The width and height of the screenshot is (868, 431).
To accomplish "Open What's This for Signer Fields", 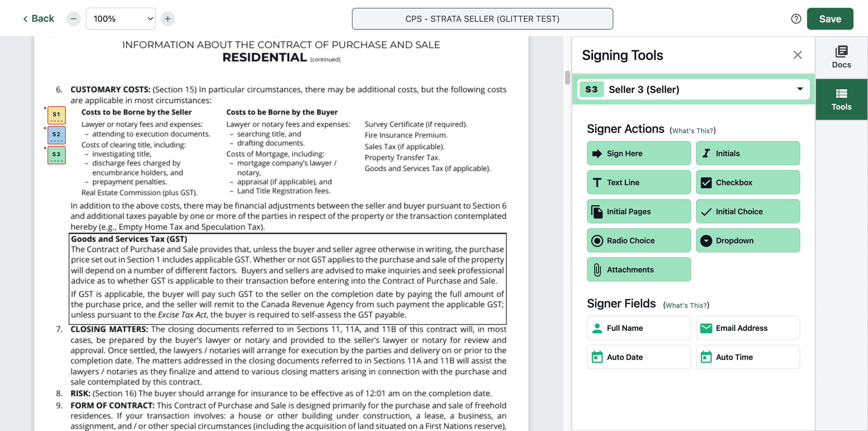I will (686, 305).
